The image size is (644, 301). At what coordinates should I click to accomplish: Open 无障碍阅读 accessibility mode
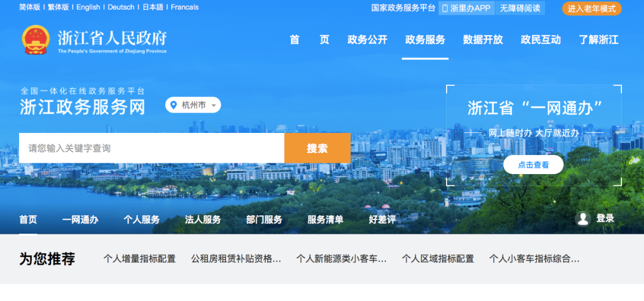(520, 8)
